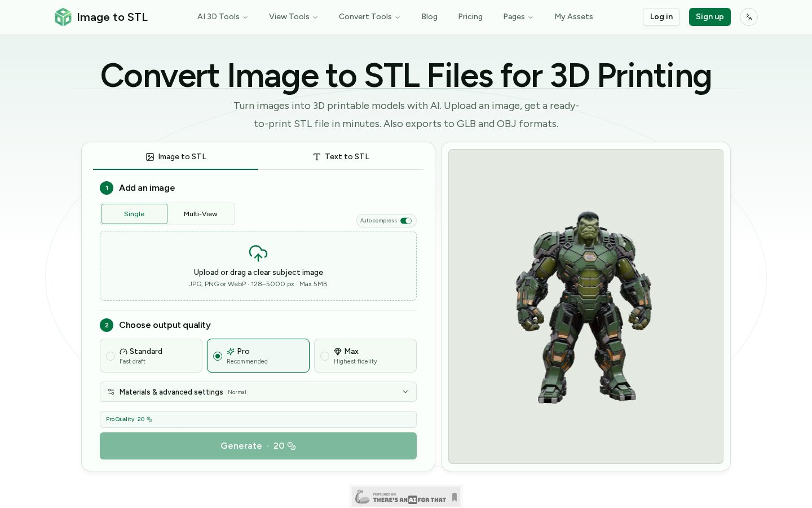The width and height of the screenshot is (812, 508).
Task: Click the Pro sparkle icon
Action: [231, 352]
